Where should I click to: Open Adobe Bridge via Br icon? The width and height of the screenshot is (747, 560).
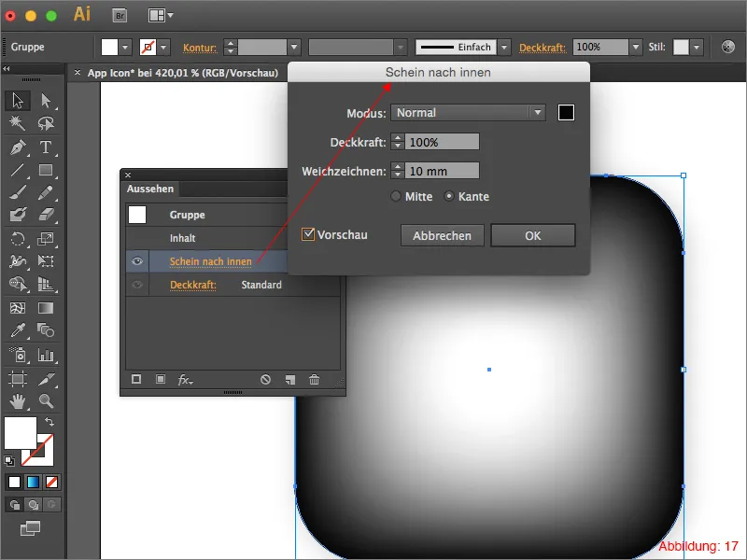(x=120, y=16)
